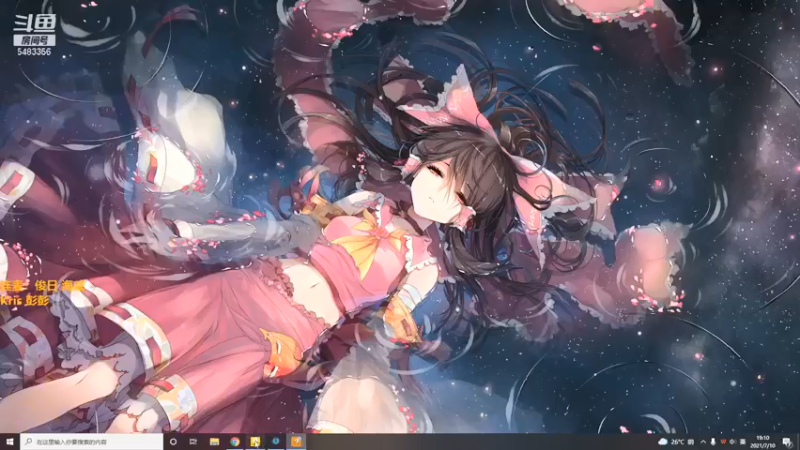Open the Windows Start menu

tap(10, 442)
